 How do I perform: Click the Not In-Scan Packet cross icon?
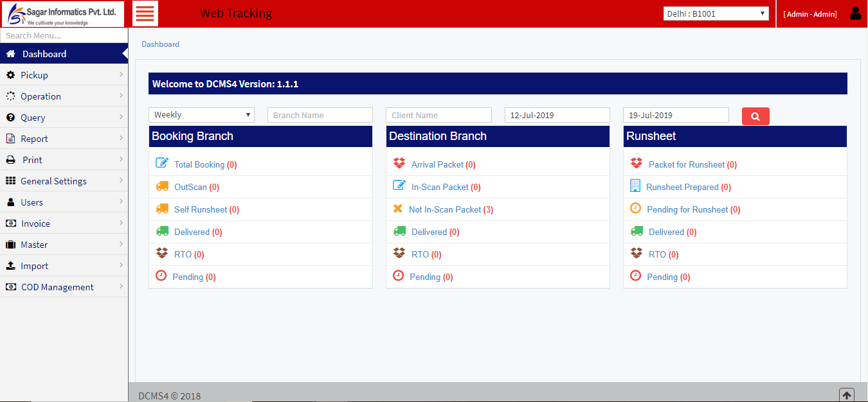[x=399, y=209]
